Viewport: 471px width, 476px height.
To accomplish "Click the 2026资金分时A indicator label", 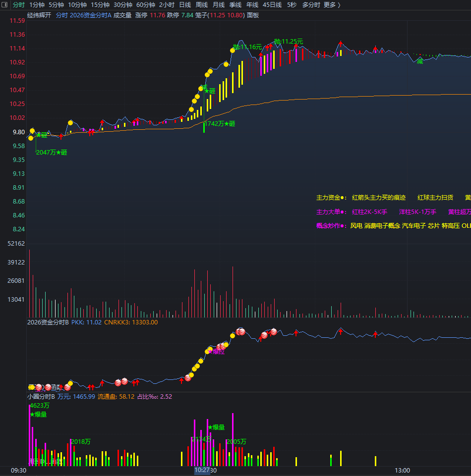I will 91,15.
